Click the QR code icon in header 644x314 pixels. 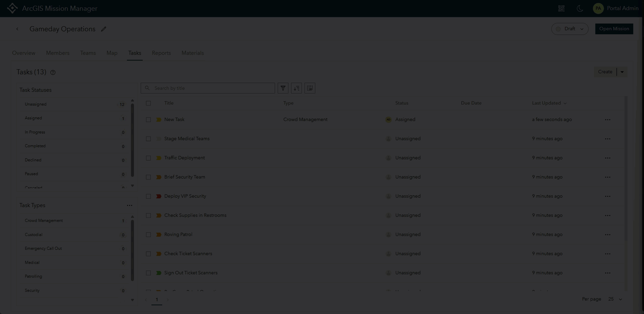click(561, 8)
